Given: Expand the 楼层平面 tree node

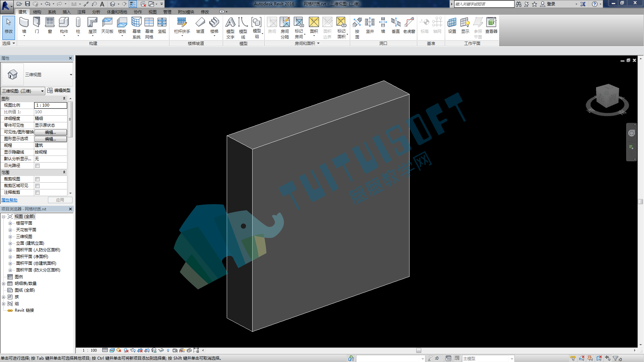Looking at the screenshot, I should pos(10,223).
